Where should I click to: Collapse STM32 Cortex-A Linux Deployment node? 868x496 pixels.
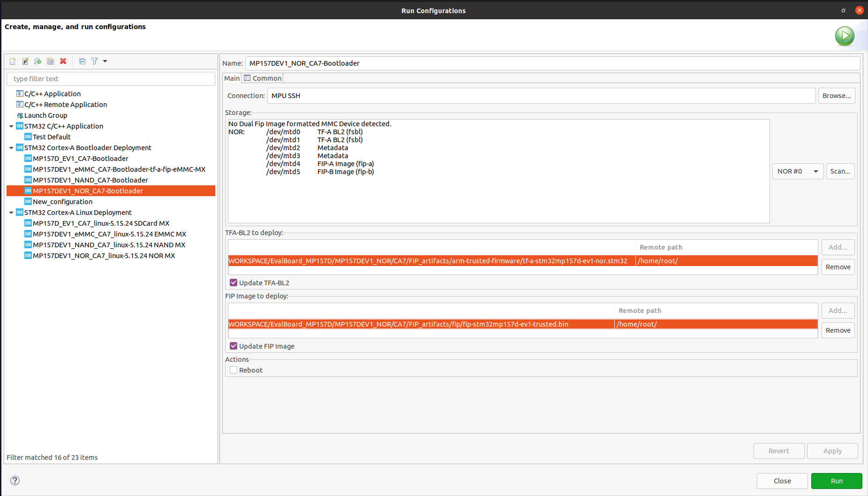pos(11,213)
